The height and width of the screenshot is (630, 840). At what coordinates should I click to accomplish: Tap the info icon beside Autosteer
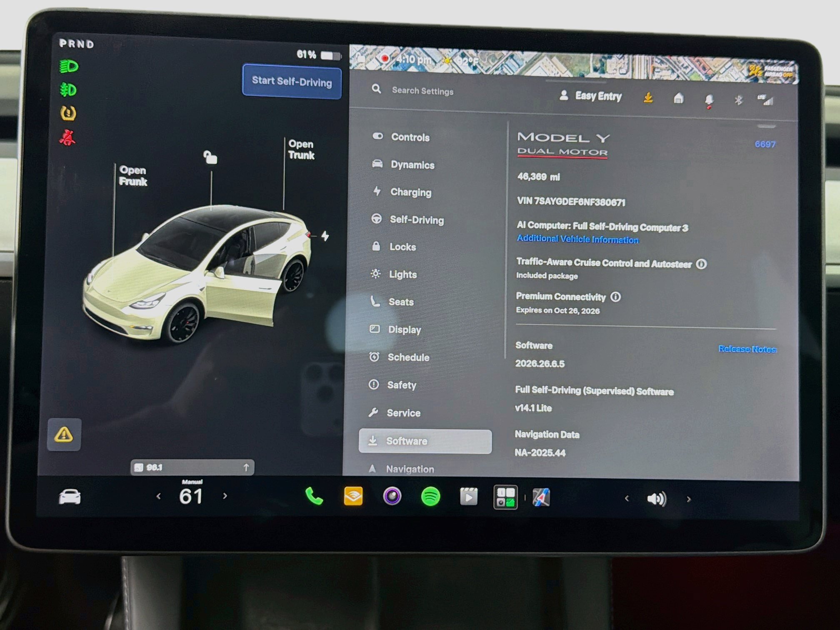[x=701, y=264]
